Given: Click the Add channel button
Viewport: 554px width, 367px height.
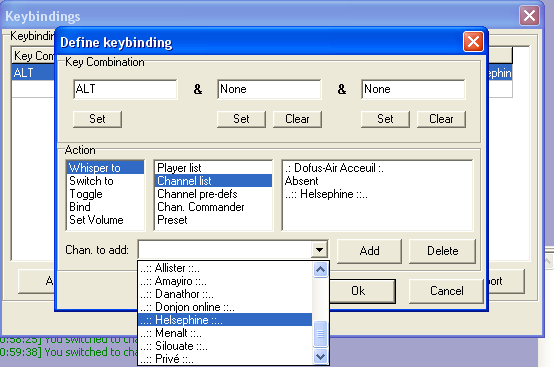Looking at the screenshot, I should (x=369, y=251).
